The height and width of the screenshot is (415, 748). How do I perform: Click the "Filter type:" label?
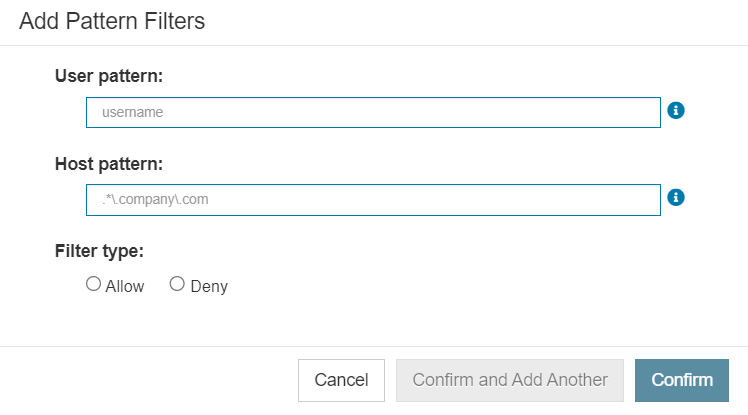pos(99,251)
